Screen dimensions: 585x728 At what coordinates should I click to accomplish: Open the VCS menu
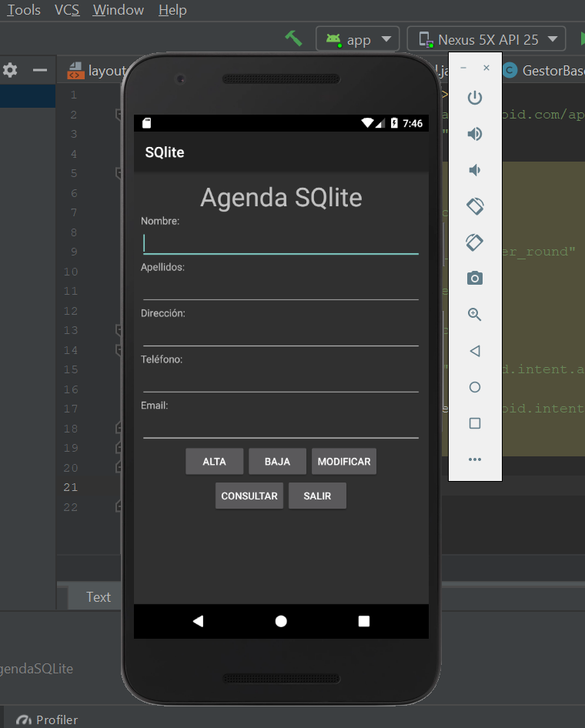coord(67,10)
